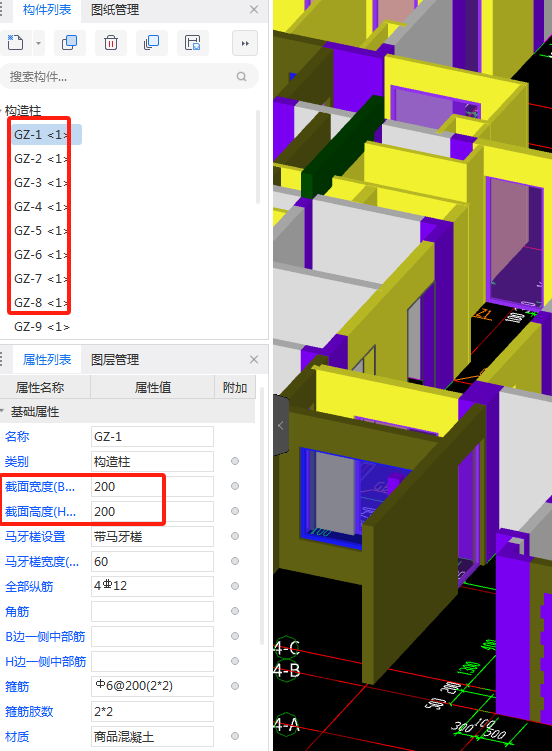Collapse the left panel with arrow handle
Screen dimensions: 552x751
point(281,425)
